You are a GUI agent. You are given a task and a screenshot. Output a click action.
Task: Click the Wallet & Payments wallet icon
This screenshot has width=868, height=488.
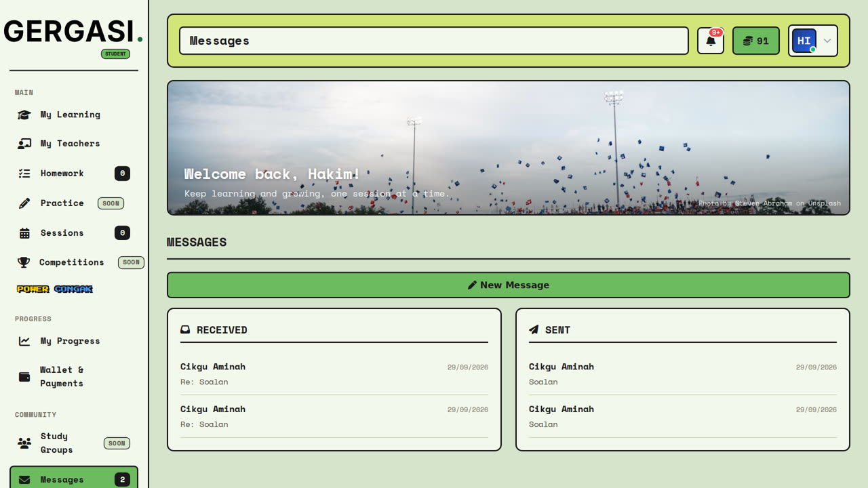point(24,377)
